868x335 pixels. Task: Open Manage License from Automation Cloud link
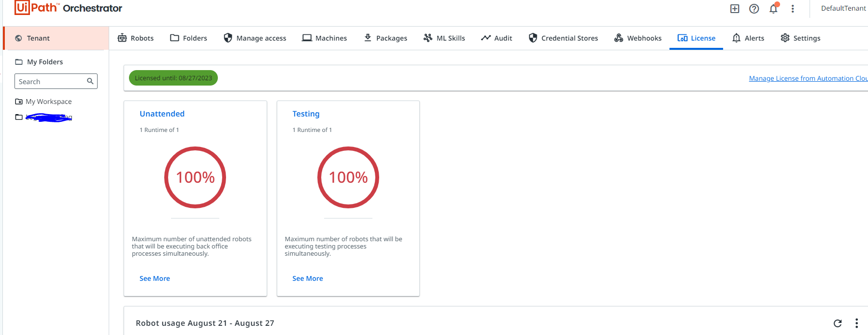(808, 78)
